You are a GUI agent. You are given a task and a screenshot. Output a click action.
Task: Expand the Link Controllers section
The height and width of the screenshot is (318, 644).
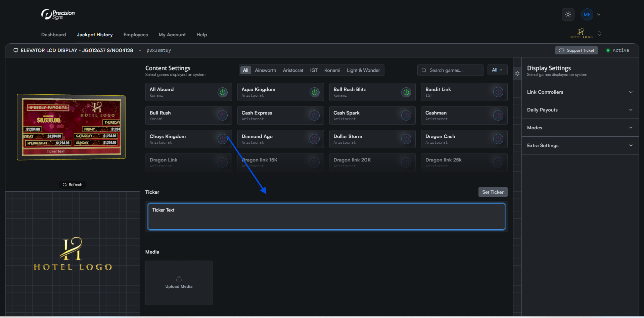click(x=580, y=92)
